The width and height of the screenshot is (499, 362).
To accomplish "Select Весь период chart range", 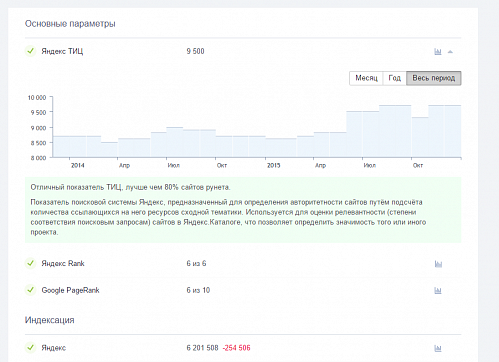I will click(434, 78).
